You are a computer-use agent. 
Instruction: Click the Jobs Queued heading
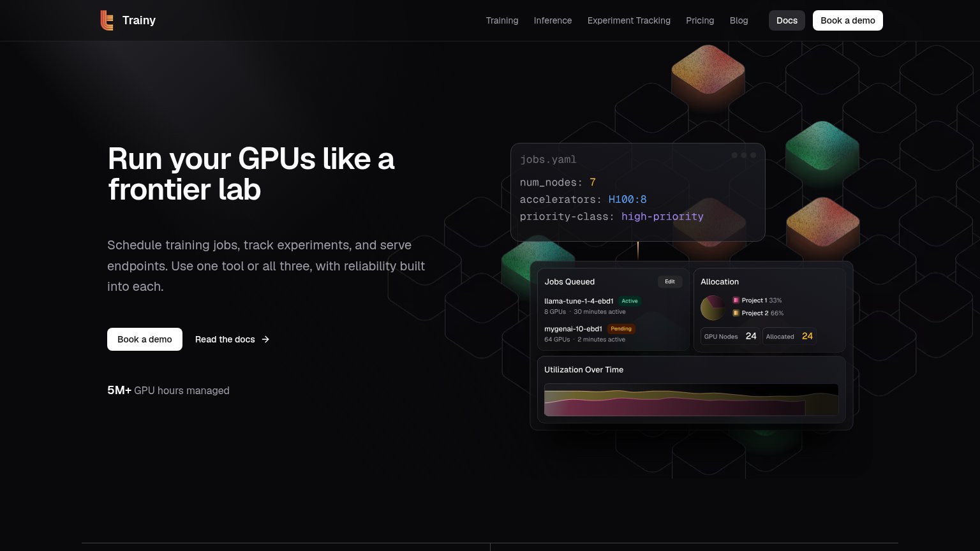point(569,282)
